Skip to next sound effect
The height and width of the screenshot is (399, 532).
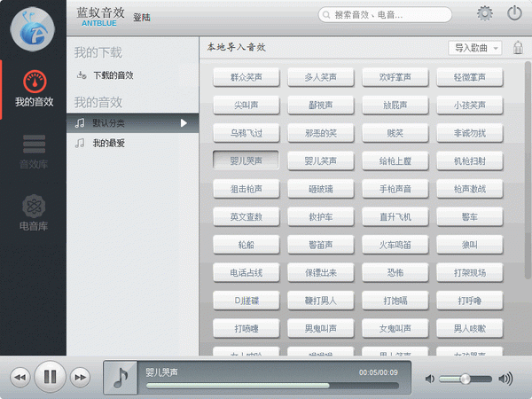[81, 377]
